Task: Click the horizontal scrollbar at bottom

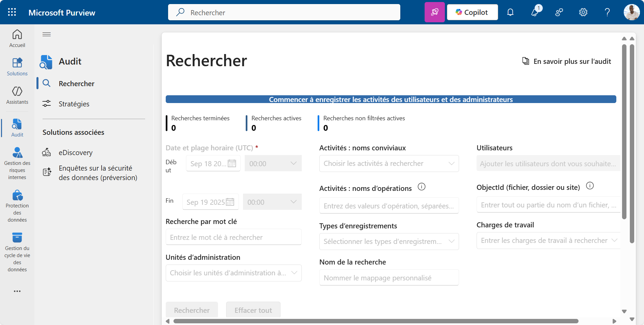Action: click(x=376, y=321)
